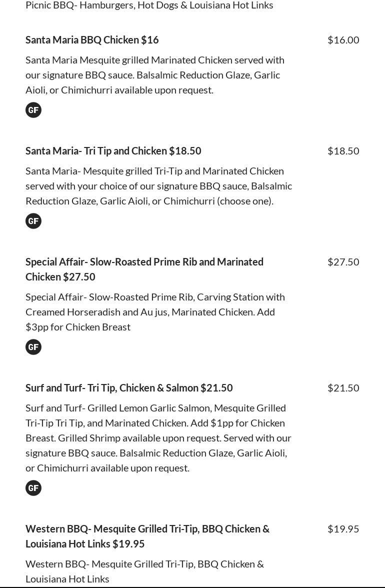This screenshot has height=588, width=385.
Task: Click the Western BBQ description text at the bottom
Action: (144, 571)
